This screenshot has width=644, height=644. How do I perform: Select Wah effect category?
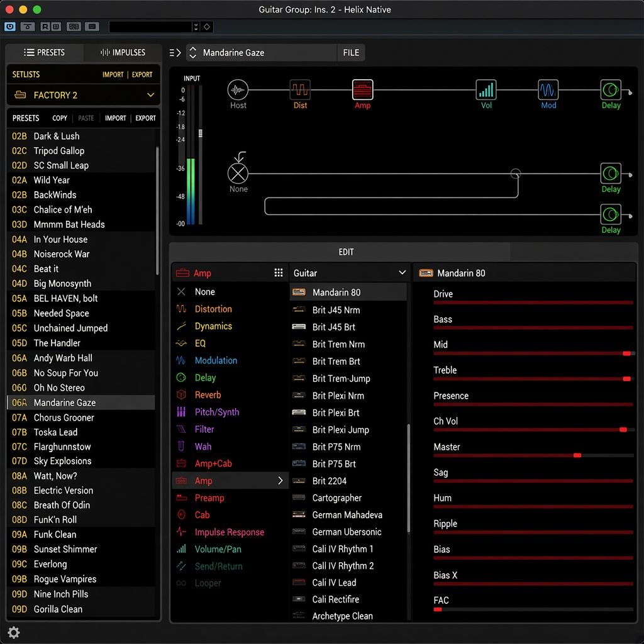pyautogui.click(x=230, y=447)
